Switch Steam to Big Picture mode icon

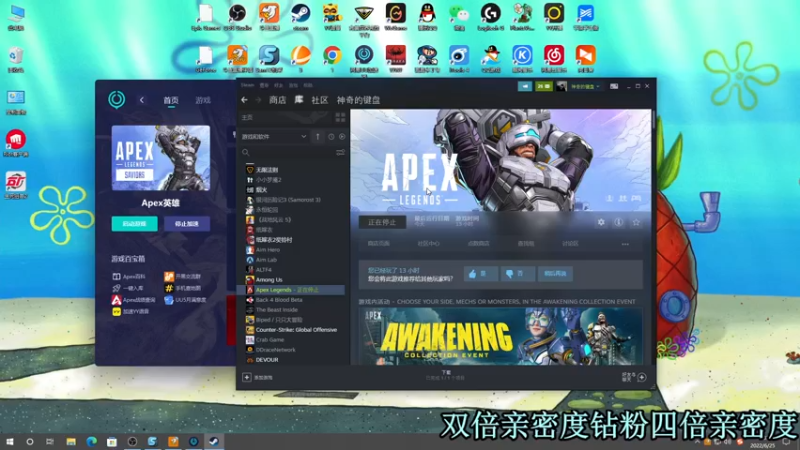[x=614, y=86]
